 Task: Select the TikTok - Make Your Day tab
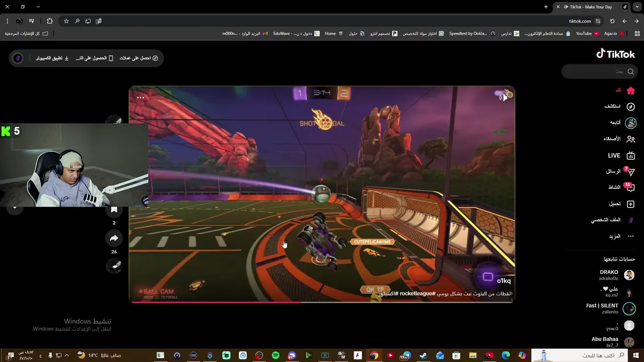(x=591, y=7)
